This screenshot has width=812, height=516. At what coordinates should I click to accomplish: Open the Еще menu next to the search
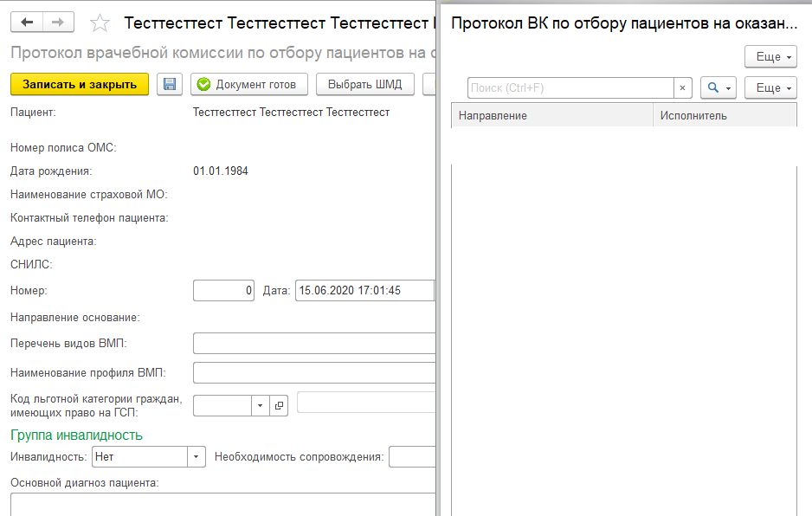(x=770, y=88)
